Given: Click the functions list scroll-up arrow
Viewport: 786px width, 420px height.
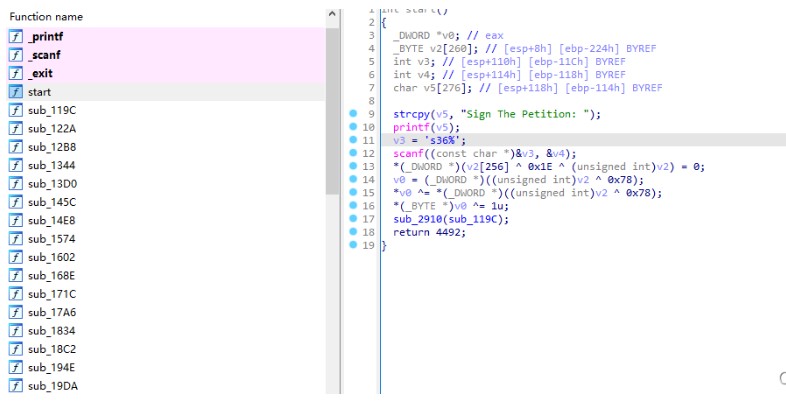Looking at the screenshot, I should coord(332,15).
